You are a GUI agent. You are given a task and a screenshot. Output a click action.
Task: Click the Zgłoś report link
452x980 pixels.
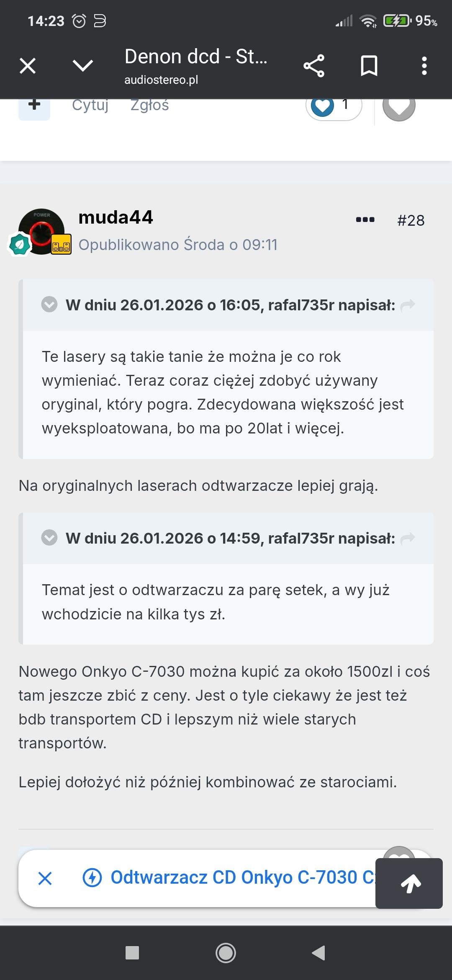pos(149,106)
